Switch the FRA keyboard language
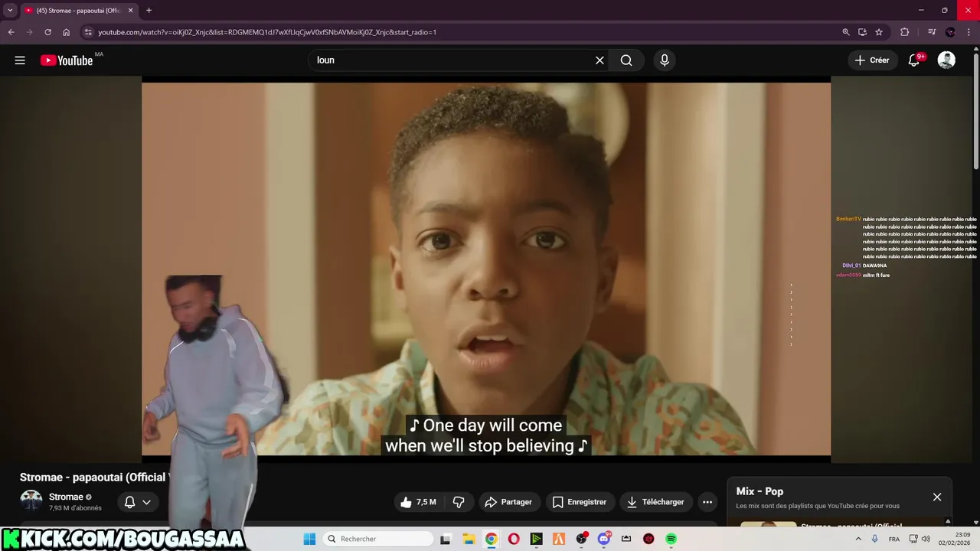The width and height of the screenshot is (980, 551). (894, 539)
